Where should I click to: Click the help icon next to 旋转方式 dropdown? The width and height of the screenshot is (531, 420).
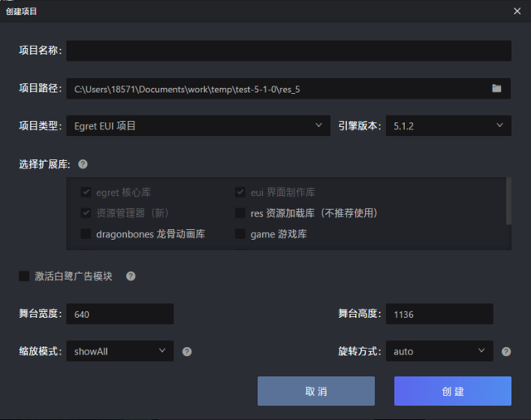click(x=506, y=352)
